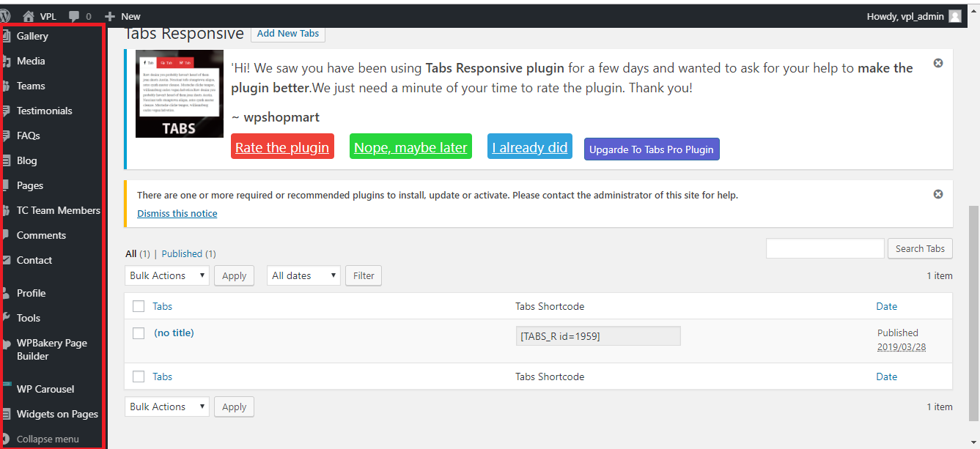The image size is (980, 449).
Task: Sort by the Tabs column header
Action: click(163, 306)
